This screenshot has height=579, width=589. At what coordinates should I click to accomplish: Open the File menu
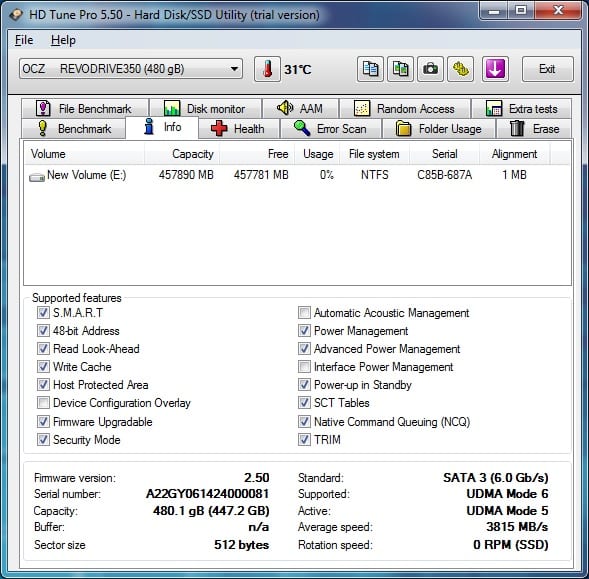pos(24,40)
